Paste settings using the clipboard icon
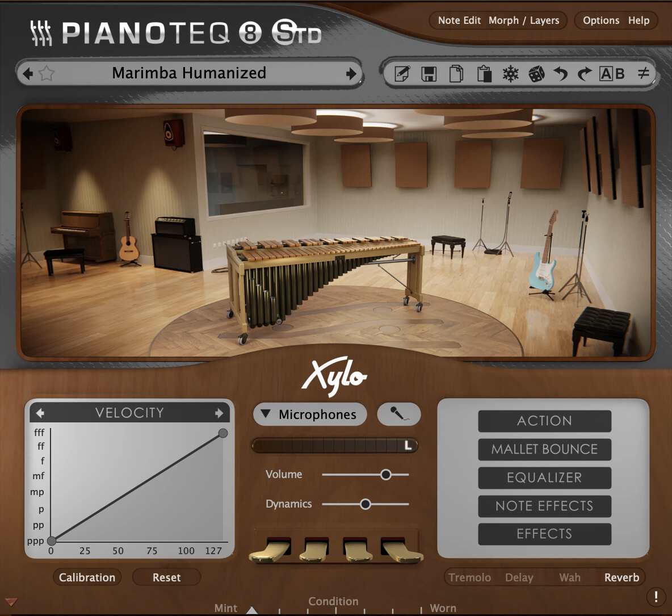The width and height of the screenshot is (672, 616). click(x=484, y=73)
